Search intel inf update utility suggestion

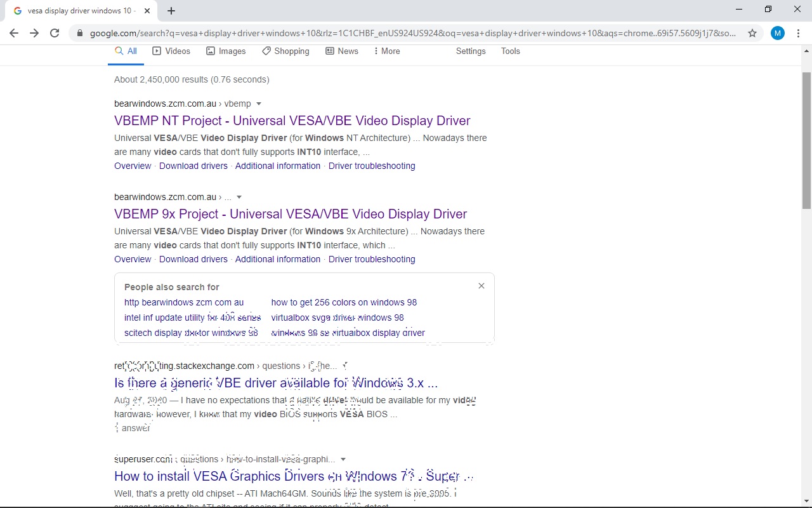click(x=193, y=317)
